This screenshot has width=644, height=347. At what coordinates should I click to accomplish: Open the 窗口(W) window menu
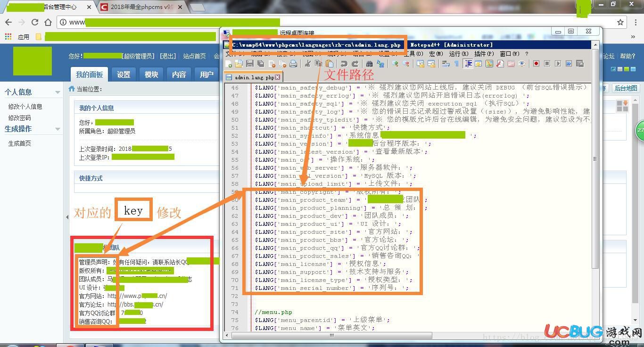tap(509, 54)
